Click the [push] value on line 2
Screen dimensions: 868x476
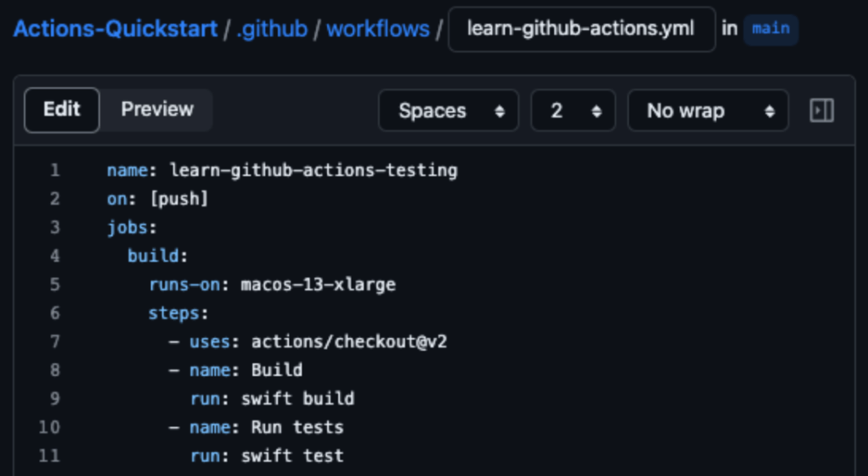click(x=179, y=199)
